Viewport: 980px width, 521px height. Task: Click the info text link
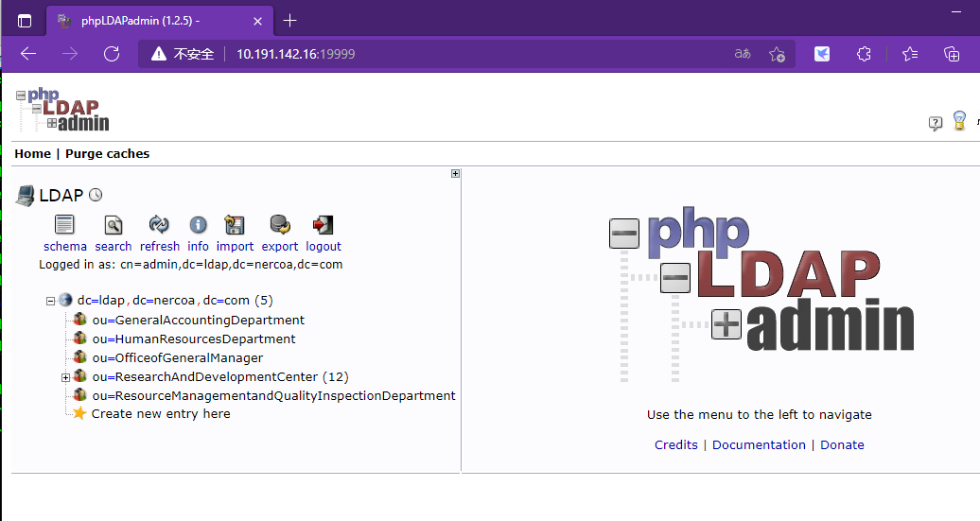tap(198, 246)
